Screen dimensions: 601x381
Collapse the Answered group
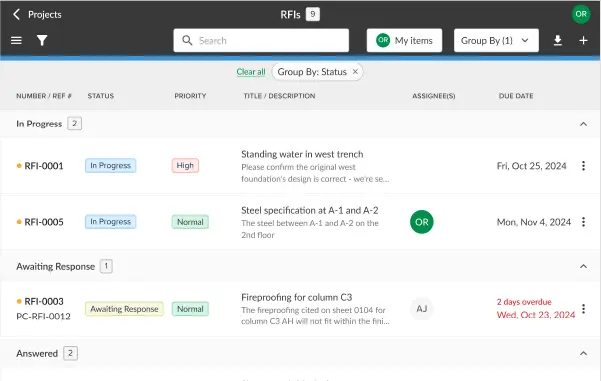point(583,353)
